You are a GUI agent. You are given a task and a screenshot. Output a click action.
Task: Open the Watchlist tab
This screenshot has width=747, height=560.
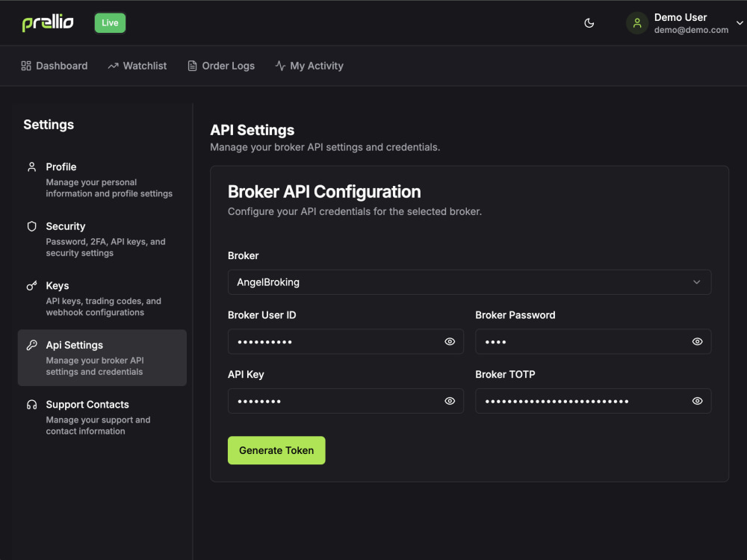[x=137, y=66]
